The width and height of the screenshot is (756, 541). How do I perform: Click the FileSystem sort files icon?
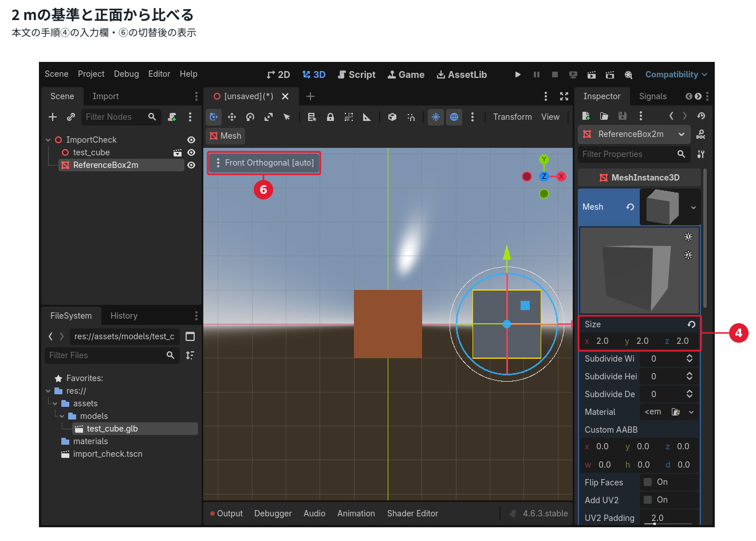click(190, 355)
